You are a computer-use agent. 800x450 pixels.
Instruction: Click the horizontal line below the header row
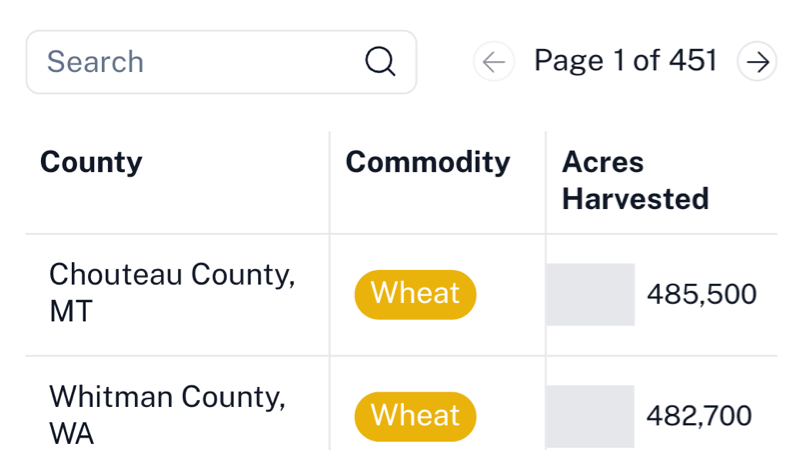click(x=400, y=234)
